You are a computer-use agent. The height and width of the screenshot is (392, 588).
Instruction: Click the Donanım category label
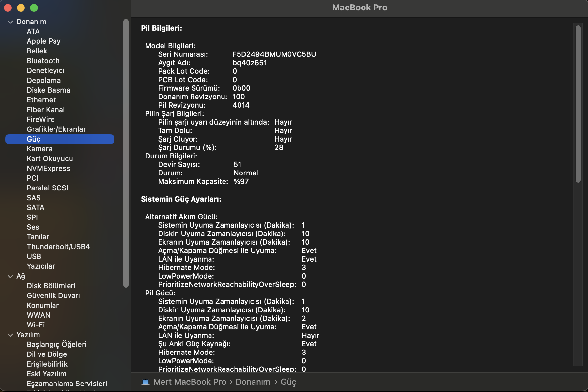click(x=31, y=22)
